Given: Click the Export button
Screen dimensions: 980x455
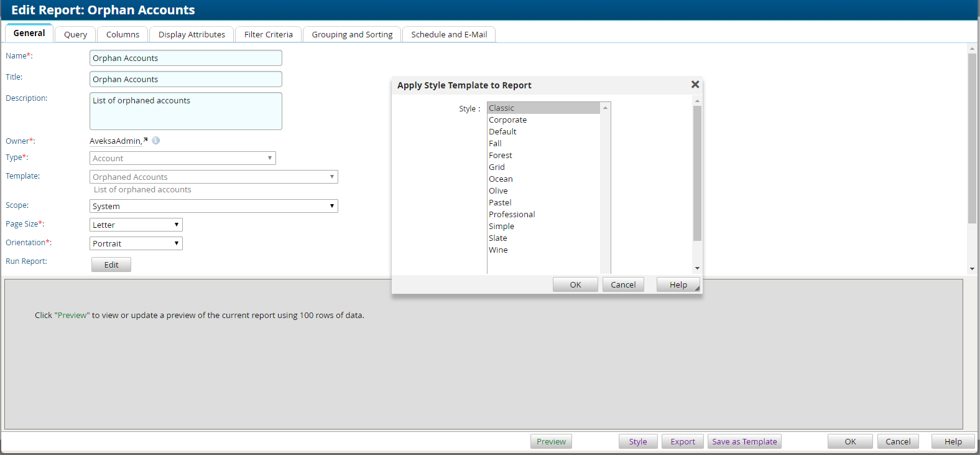Looking at the screenshot, I should click(x=682, y=441).
